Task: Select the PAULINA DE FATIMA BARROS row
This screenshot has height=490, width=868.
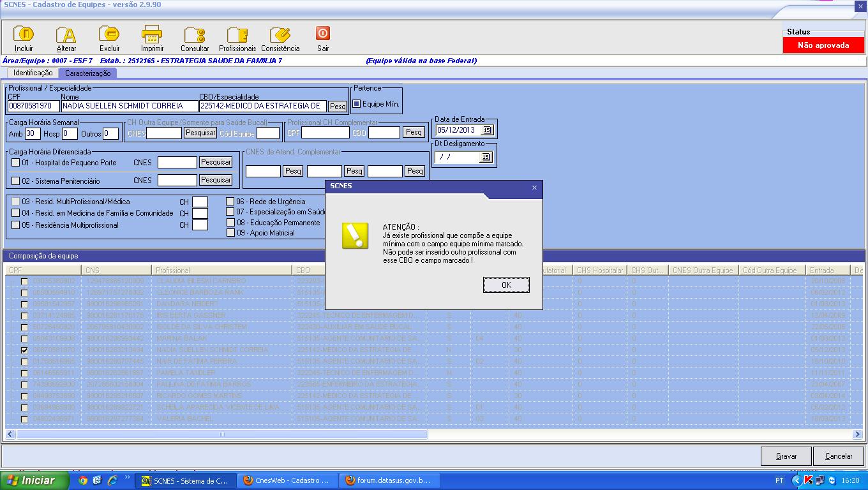Action: [x=434, y=385]
